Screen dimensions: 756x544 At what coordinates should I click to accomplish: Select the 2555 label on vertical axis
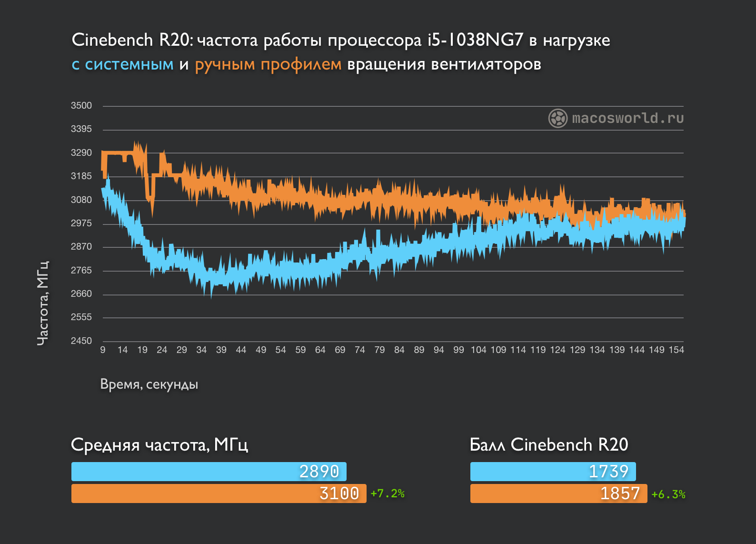pos(81,317)
